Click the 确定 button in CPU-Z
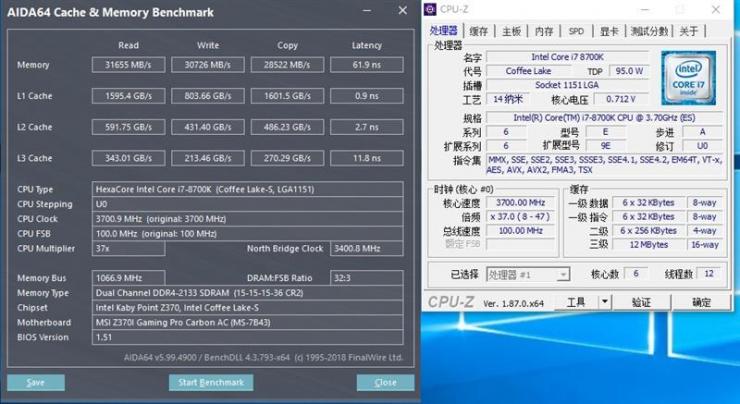 click(701, 302)
